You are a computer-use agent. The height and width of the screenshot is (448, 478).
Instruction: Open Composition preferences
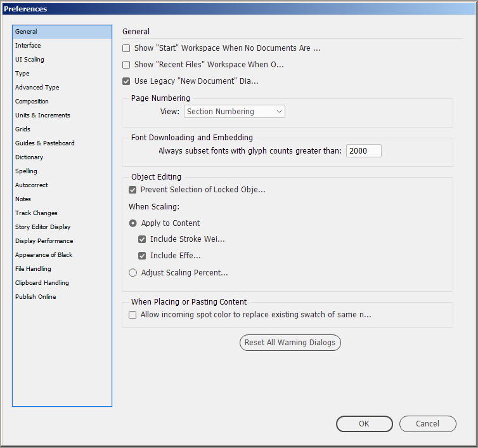pos(62,102)
